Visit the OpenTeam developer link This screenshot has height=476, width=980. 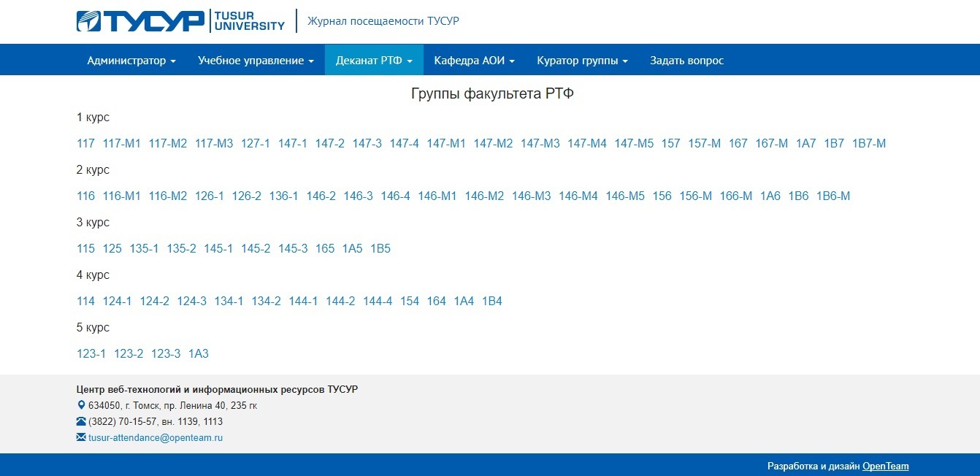[885, 466]
